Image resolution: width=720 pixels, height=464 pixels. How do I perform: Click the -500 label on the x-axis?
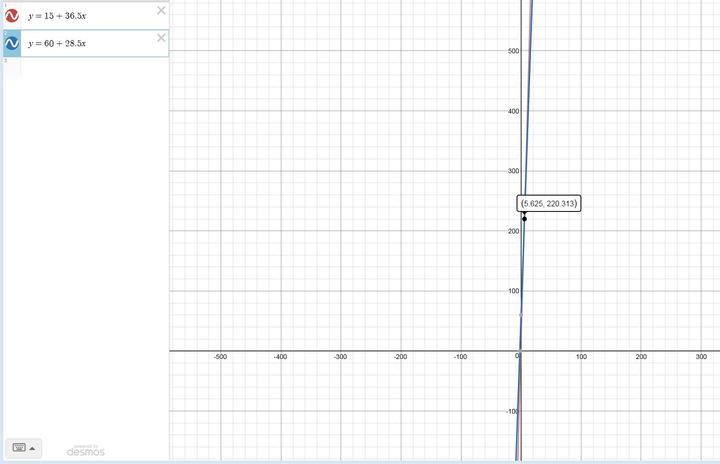coord(220,357)
